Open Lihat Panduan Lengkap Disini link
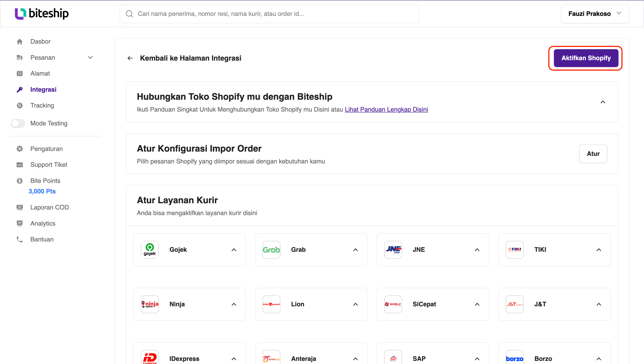Viewport: 644px width, 364px height. (386, 110)
